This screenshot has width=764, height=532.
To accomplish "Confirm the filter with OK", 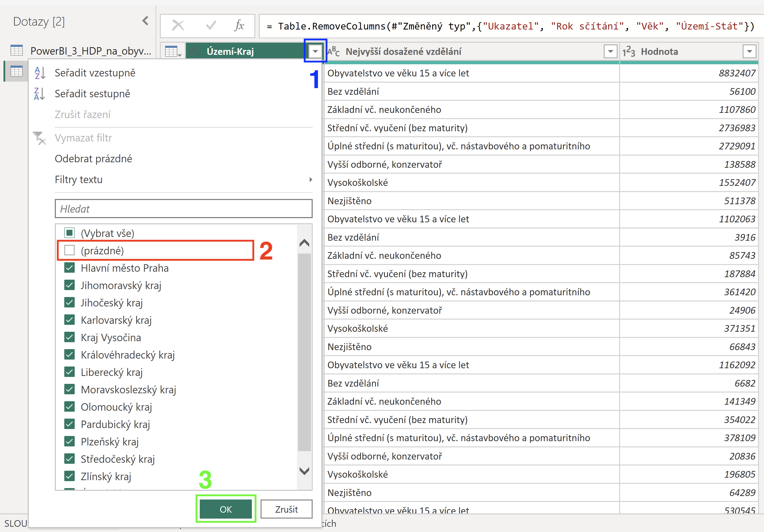I will pyautogui.click(x=226, y=509).
